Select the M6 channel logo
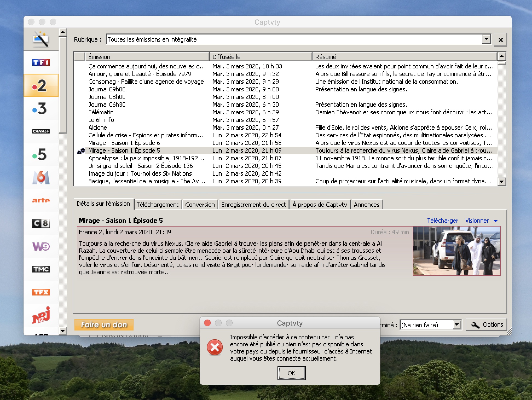532x400 pixels. click(41, 178)
